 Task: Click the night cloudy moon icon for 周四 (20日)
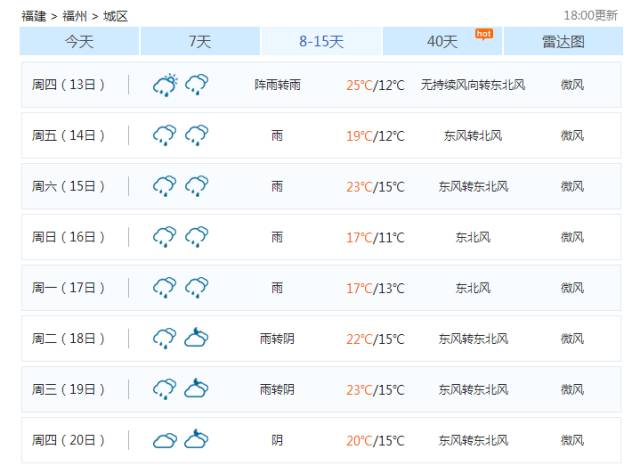(197, 440)
